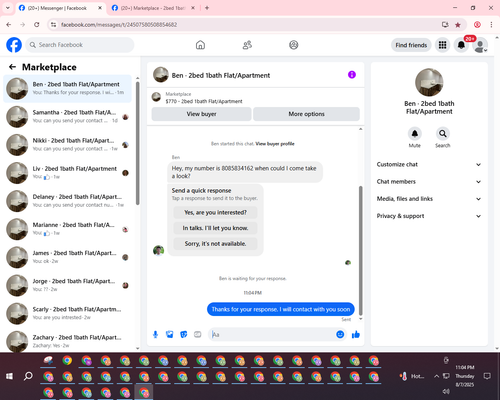Search in conversation with the magnifier icon
The height and width of the screenshot is (400, 500).
click(443, 134)
